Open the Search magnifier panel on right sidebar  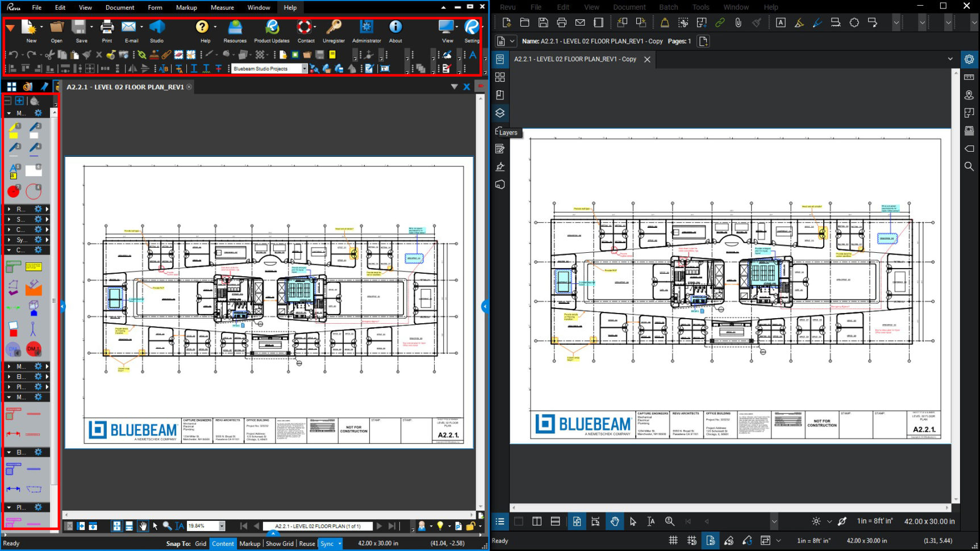pyautogui.click(x=969, y=166)
